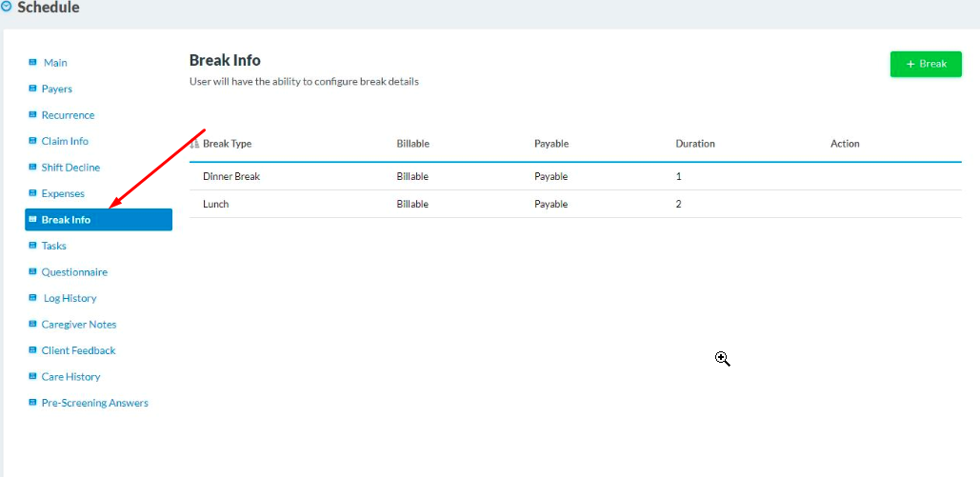This screenshot has height=477, width=980.
Task: Click the Client Feedback icon
Action: tap(33, 350)
